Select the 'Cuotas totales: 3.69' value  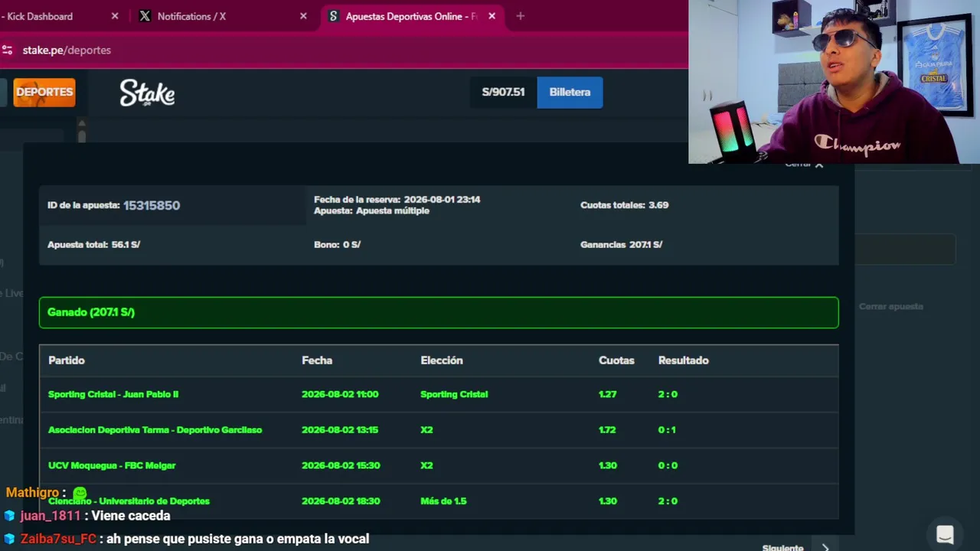coord(624,205)
